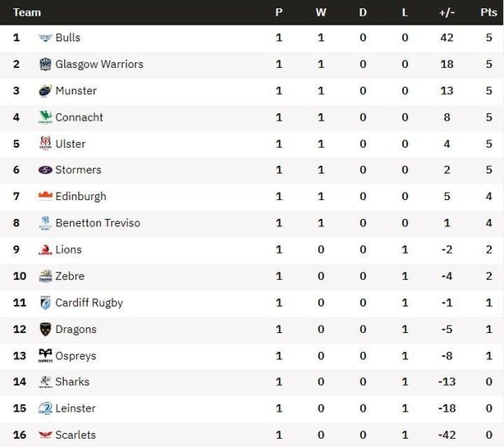Click the Ulster red crest icon
This screenshot has width=504, height=447.
pos(45,144)
